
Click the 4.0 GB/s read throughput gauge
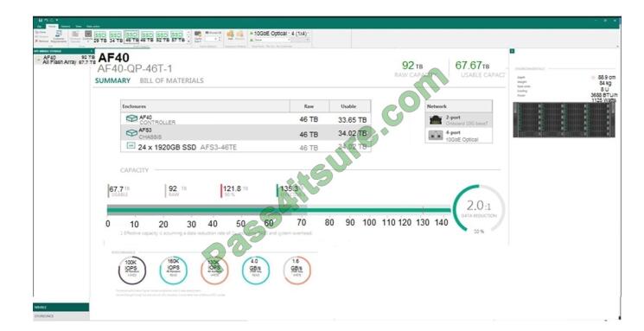point(256,270)
